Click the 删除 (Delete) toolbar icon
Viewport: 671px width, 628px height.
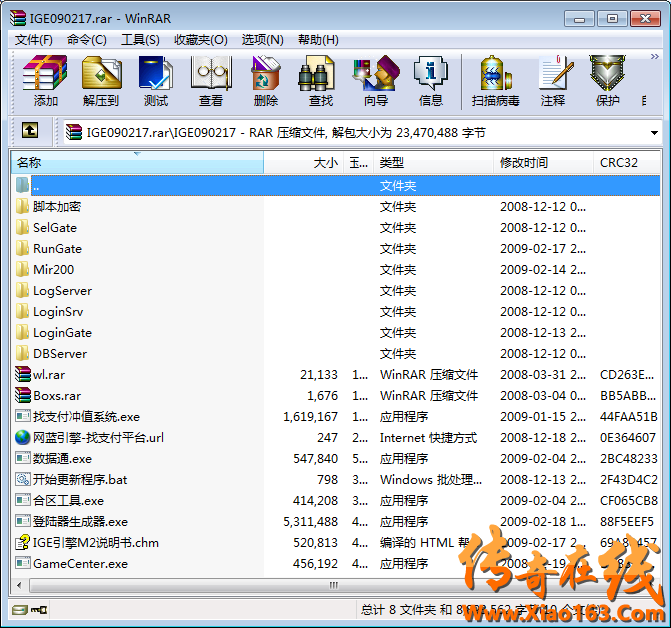266,81
